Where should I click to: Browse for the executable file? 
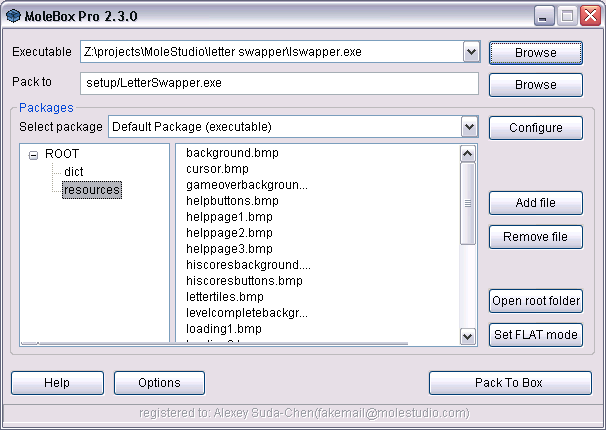tap(535, 53)
